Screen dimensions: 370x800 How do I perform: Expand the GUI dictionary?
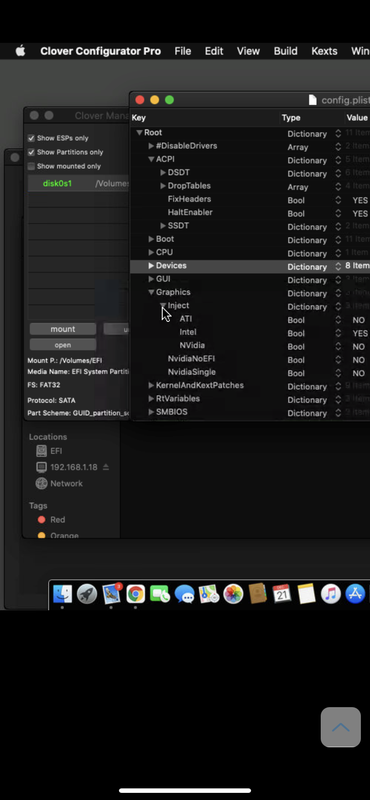(x=151, y=279)
